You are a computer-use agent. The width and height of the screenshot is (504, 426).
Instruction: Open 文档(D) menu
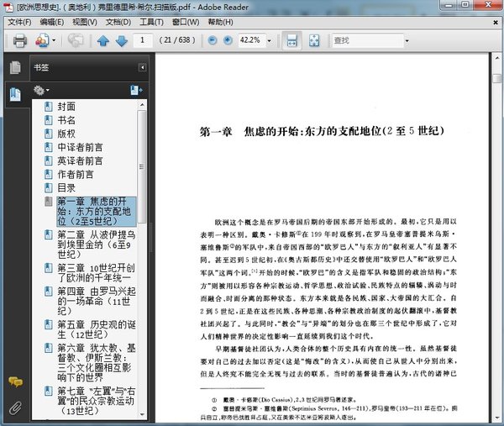pos(118,22)
